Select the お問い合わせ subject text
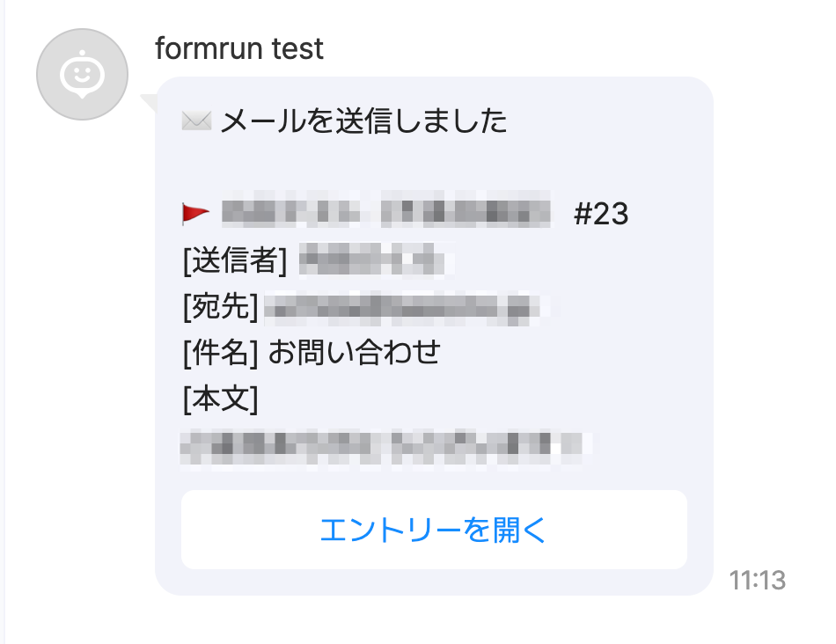The height and width of the screenshot is (644, 836). pyautogui.click(x=354, y=354)
